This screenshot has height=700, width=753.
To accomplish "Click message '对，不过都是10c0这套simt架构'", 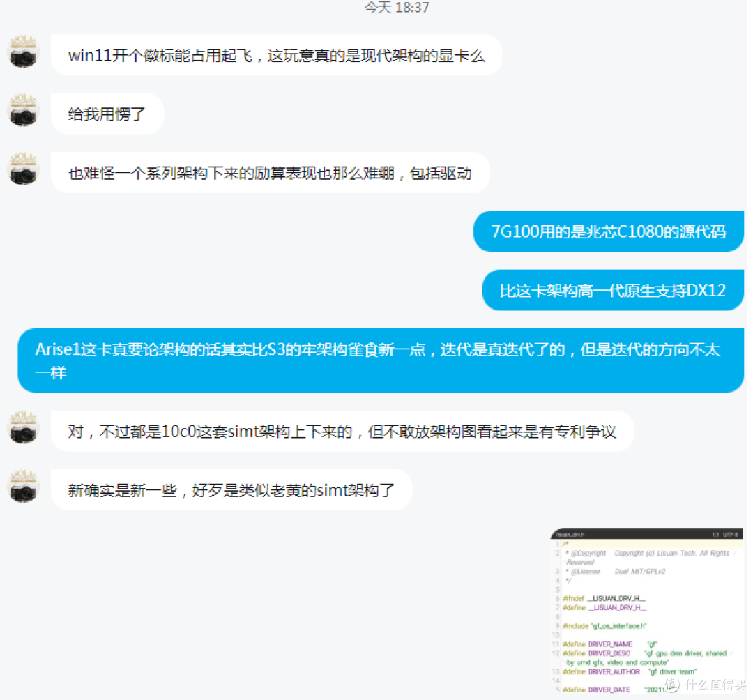I will 342,431.
